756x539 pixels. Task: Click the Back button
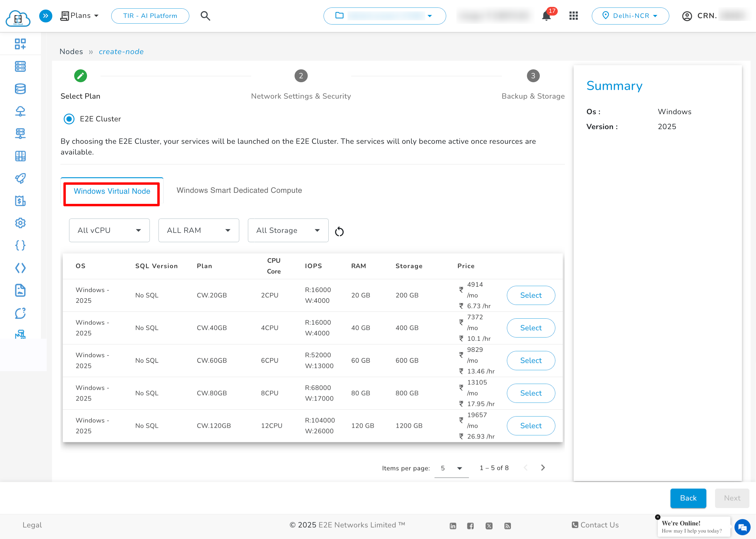tap(688, 498)
